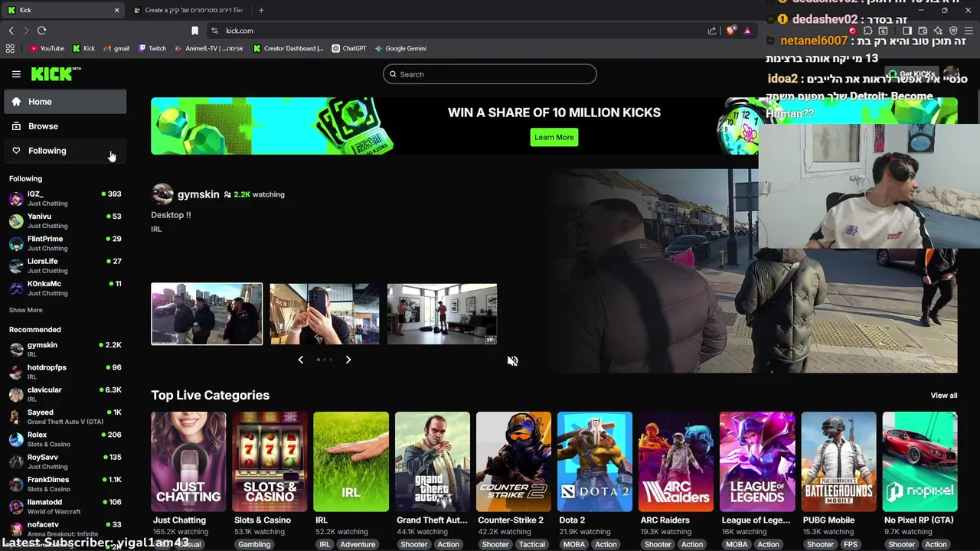Image resolution: width=980 pixels, height=551 pixels.
Task: Open the Kick hamburger sidebar menu
Action: coord(16,74)
